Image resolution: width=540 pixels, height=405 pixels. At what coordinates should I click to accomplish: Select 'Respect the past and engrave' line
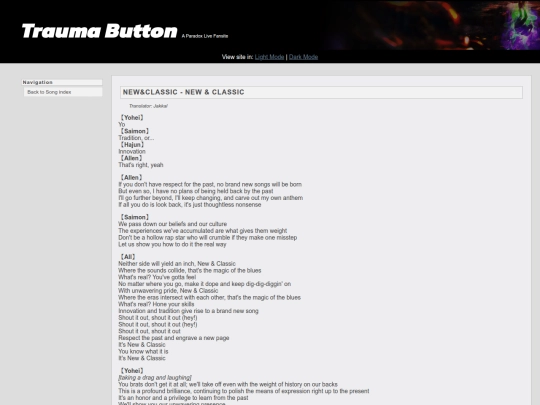(x=174, y=338)
